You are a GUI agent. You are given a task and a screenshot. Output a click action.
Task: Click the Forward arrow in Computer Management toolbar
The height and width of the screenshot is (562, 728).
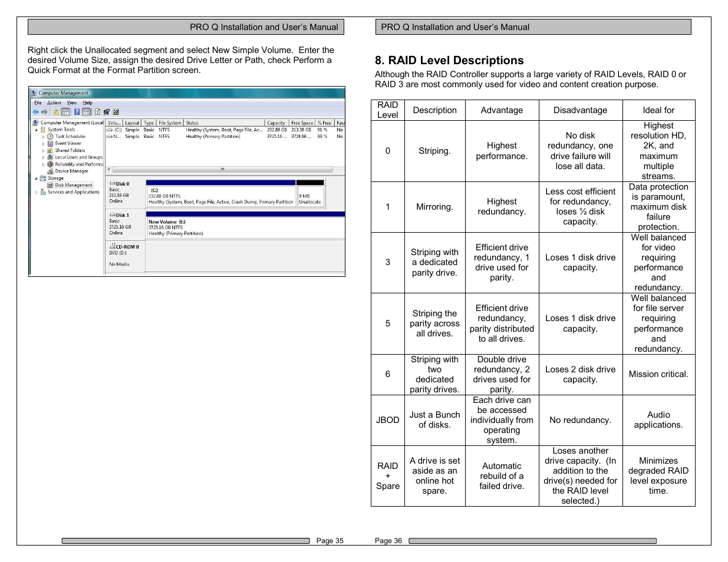pyautogui.click(x=44, y=112)
